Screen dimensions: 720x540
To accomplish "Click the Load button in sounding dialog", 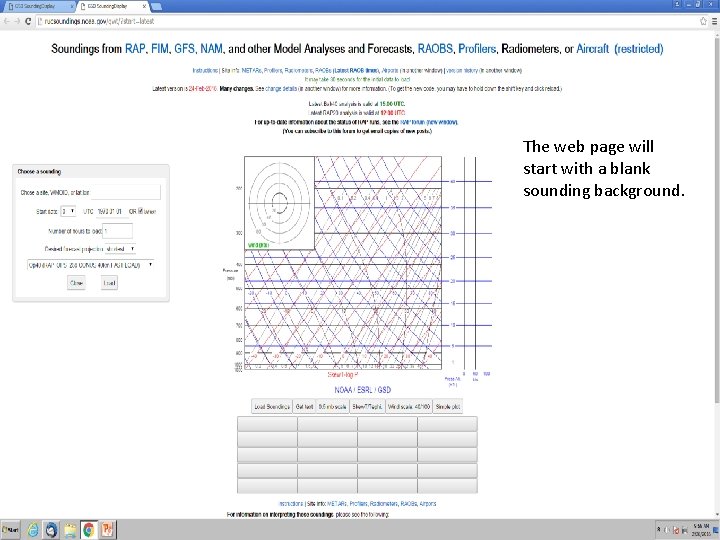I will tap(109, 283).
